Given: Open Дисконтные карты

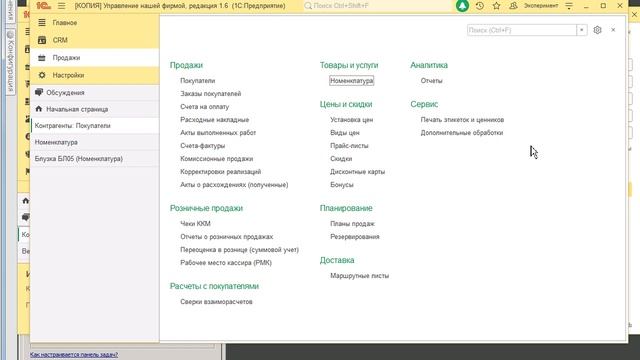Looking at the screenshot, I should pos(358,172).
